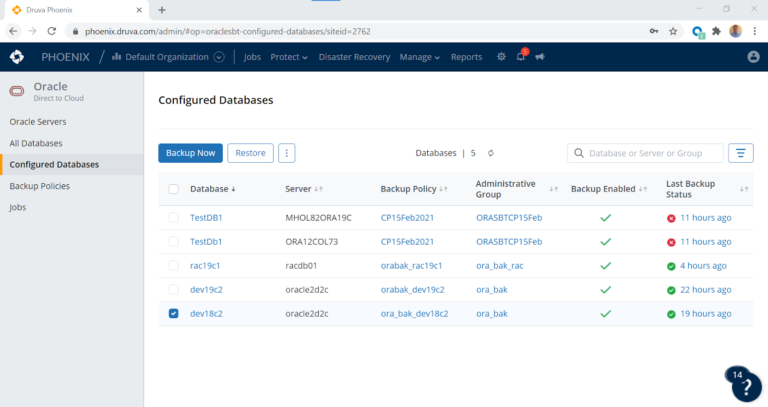Expand the Manage dropdown menu
The image size is (768, 407).
point(419,57)
